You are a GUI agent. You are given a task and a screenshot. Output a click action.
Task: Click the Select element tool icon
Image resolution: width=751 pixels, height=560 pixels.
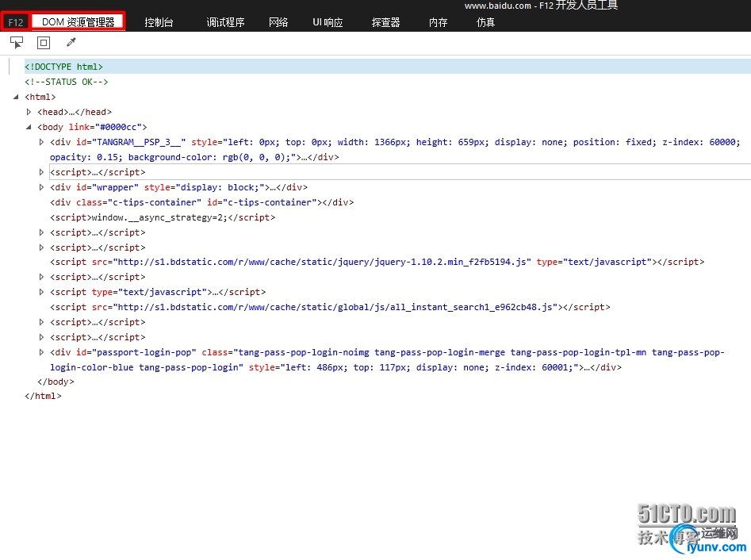coord(17,43)
